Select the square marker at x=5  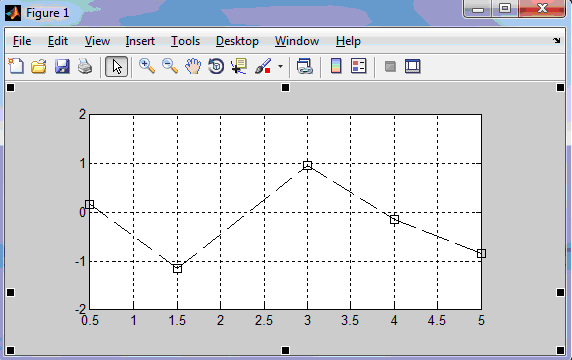pos(482,253)
